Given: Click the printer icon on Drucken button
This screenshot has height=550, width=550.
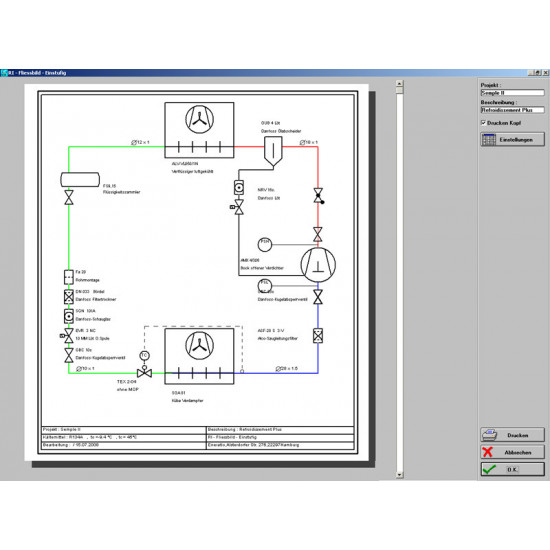Looking at the screenshot, I should (x=489, y=435).
